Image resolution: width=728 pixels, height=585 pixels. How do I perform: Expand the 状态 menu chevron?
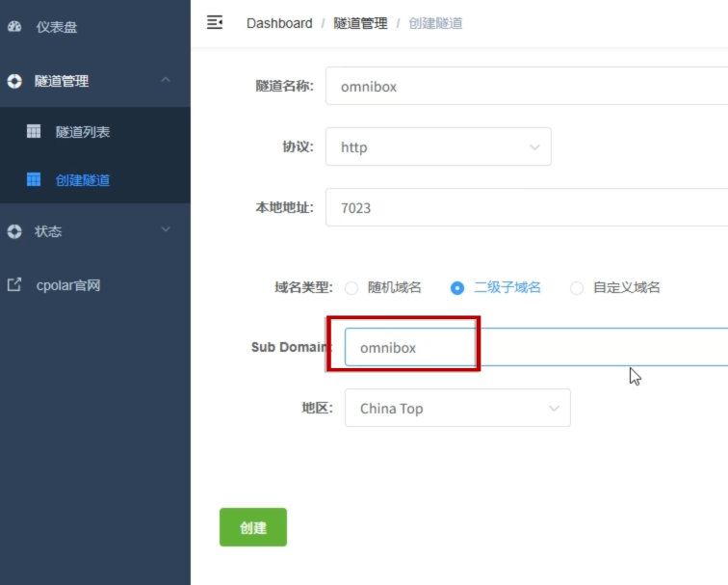pyautogui.click(x=166, y=230)
